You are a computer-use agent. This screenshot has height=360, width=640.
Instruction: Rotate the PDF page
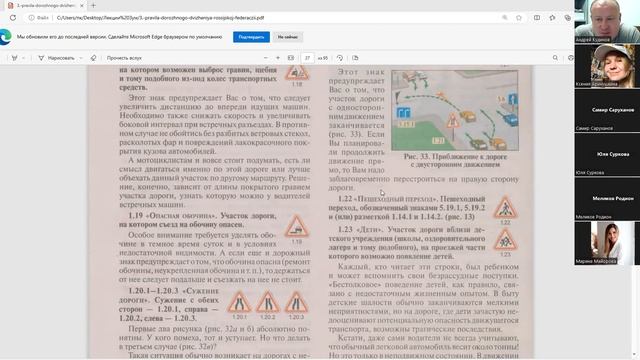tap(340, 58)
